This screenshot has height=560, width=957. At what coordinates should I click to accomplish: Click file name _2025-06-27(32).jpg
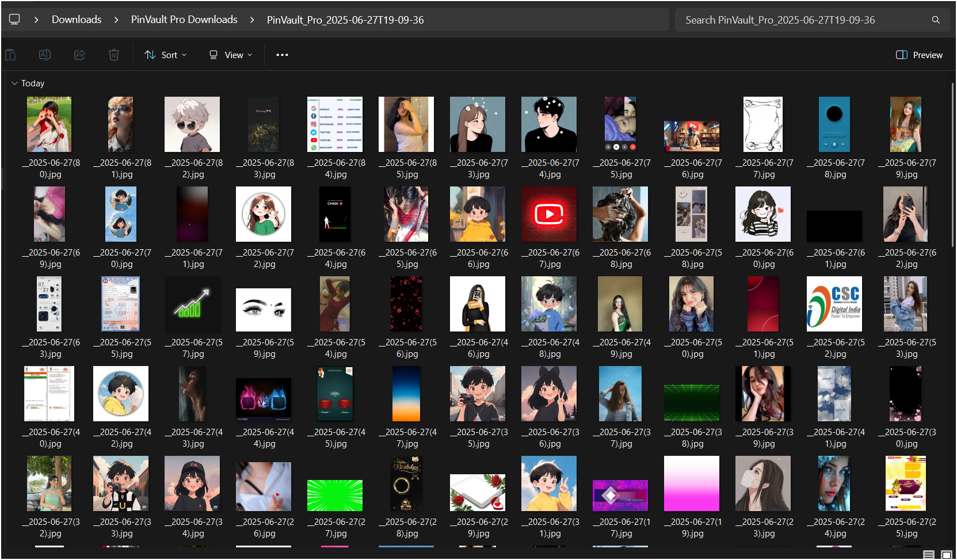click(51, 528)
